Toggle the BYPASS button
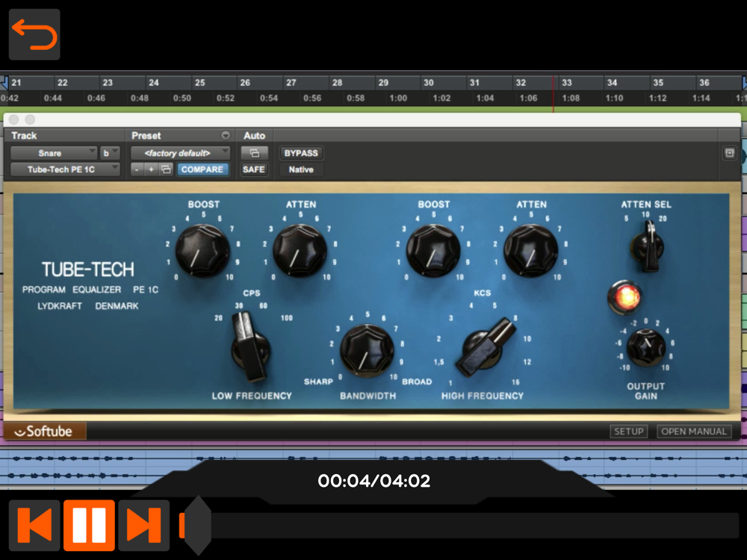747x560 pixels. tap(301, 153)
